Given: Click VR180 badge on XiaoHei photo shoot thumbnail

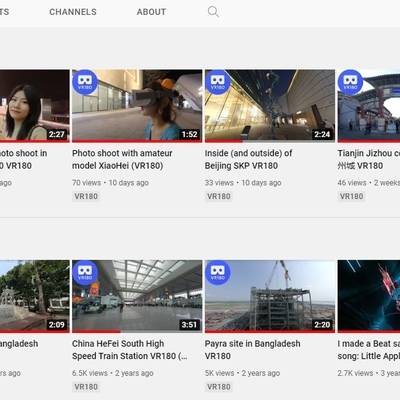Looking at the screenshot, I should [85, 82].
